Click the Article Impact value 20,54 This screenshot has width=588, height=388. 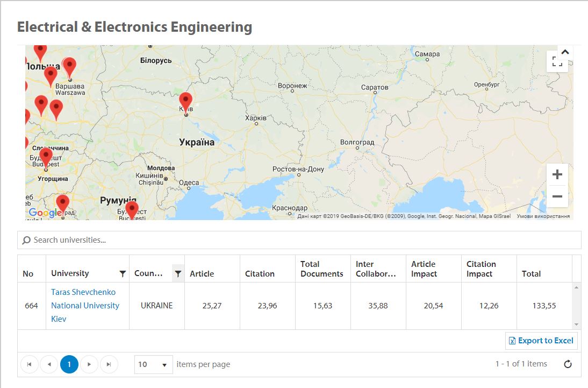(433, 306)
